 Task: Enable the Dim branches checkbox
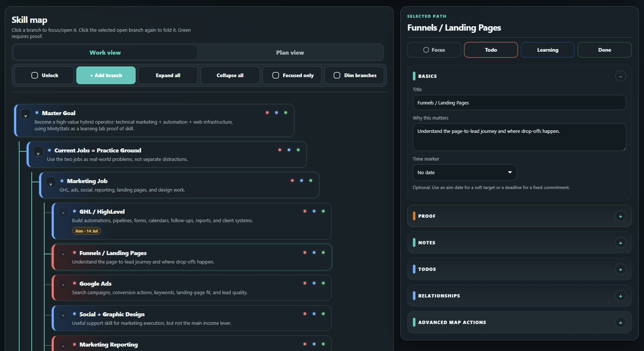337,75
